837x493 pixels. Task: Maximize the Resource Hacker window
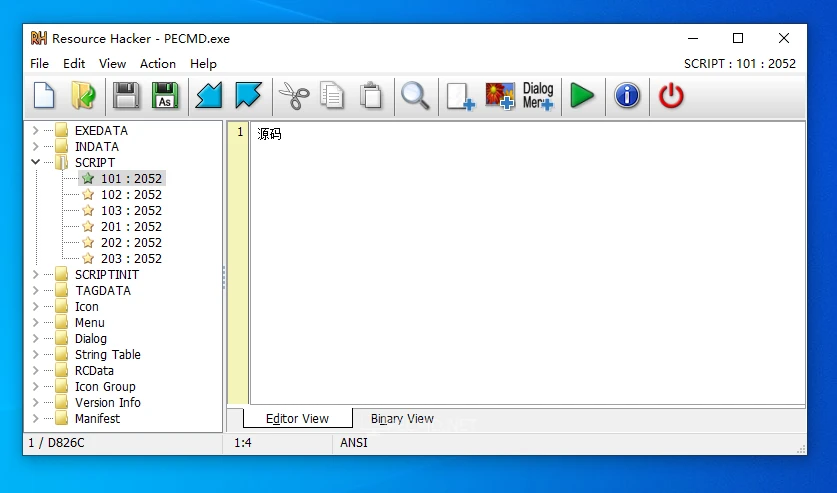(x=738, y=38)
